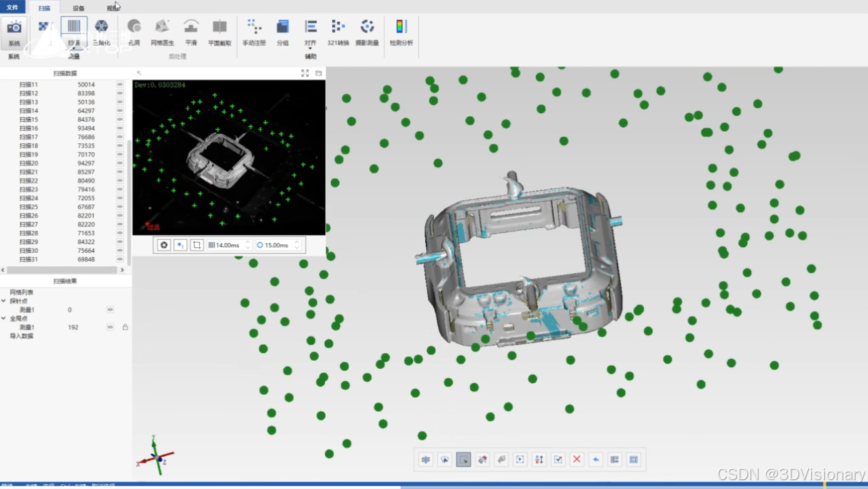Select the 网格列表 tree entry

tap(21, 292)
